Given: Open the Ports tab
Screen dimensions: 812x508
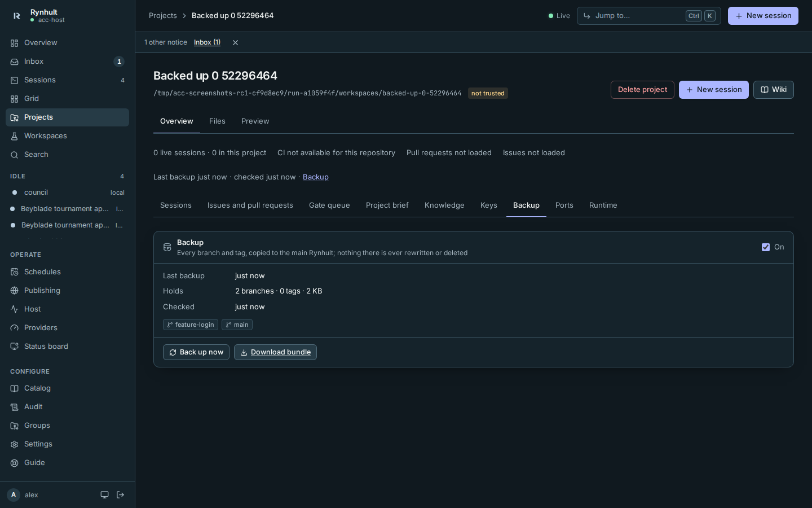Looking at the screenshot, I should 564,205.
